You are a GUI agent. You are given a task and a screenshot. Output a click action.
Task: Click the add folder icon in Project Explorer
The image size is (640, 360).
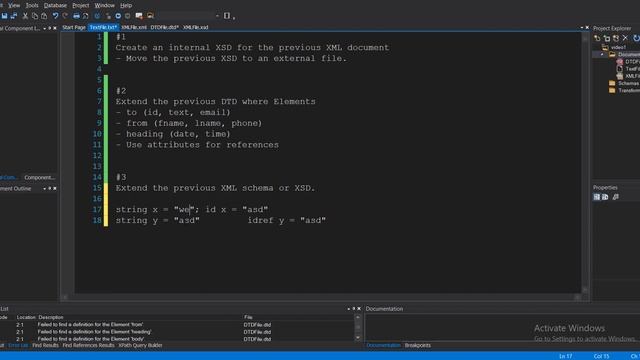tap(607, 38)
